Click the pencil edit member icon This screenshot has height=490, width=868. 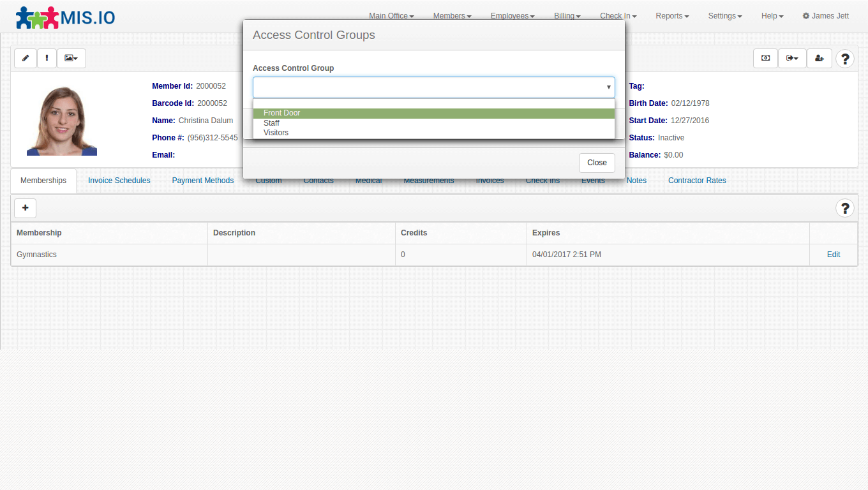coord(26,58)
